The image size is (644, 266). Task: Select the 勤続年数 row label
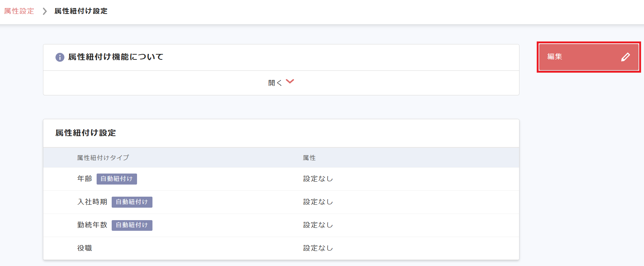(x=92, y=225)
